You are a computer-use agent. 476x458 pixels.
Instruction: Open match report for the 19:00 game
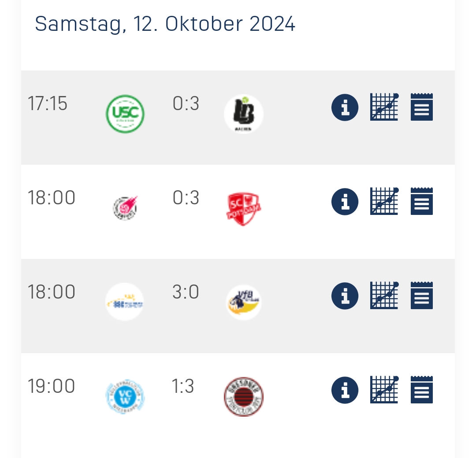coord(422,390)
